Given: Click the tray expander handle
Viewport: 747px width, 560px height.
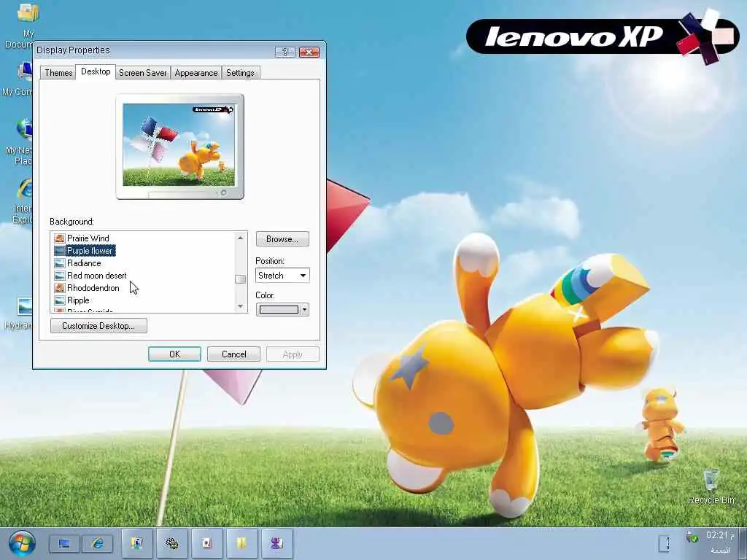Looking at the screenshot, I should [x=665, y=543].
